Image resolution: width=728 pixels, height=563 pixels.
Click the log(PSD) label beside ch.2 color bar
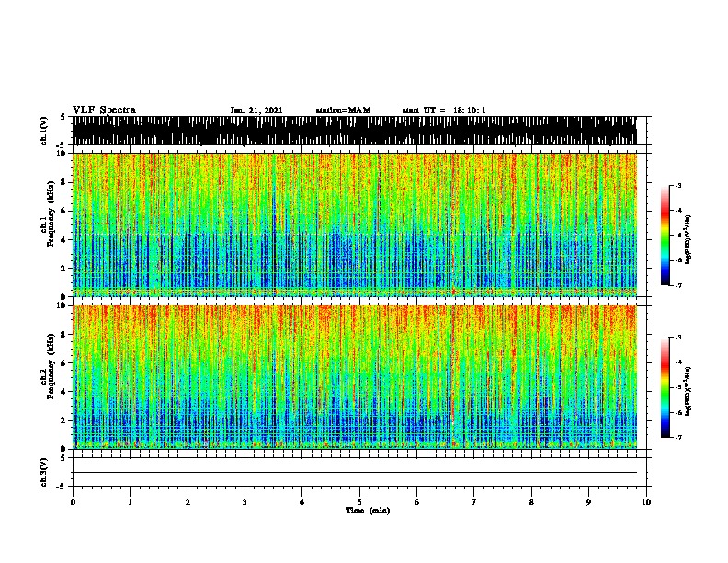[x=688, y=391]
